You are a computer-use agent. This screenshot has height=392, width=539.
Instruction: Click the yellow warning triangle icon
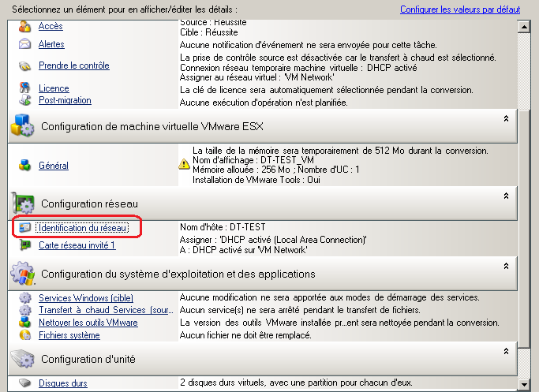click(x=184, y=164)
